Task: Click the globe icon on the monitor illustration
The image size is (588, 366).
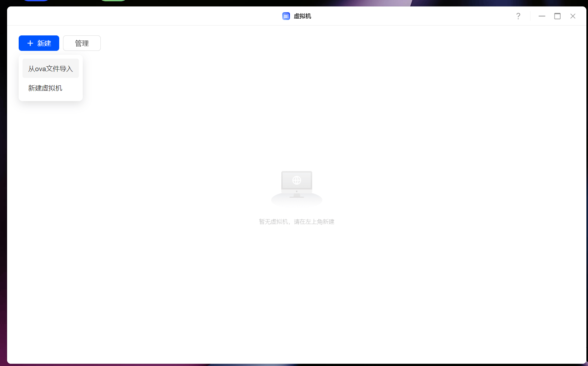Action: click(296, 180)
